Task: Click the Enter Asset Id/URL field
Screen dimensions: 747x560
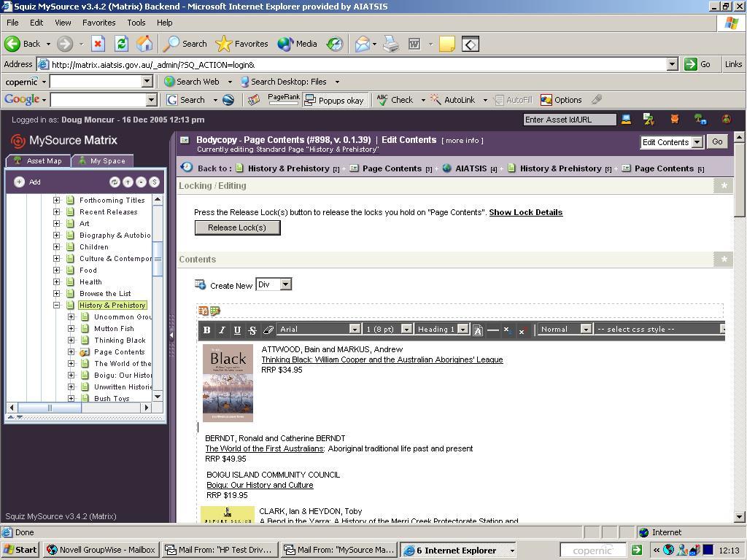Action: tap(570, 120)
